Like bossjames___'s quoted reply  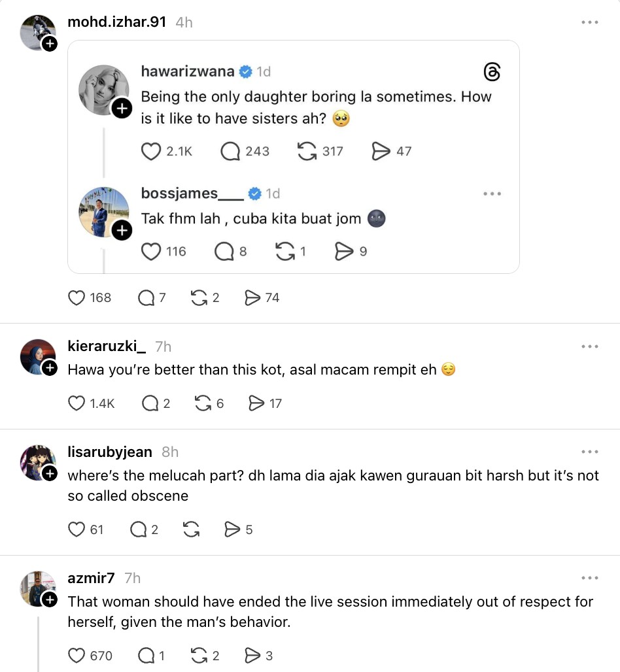coord(151,252)
